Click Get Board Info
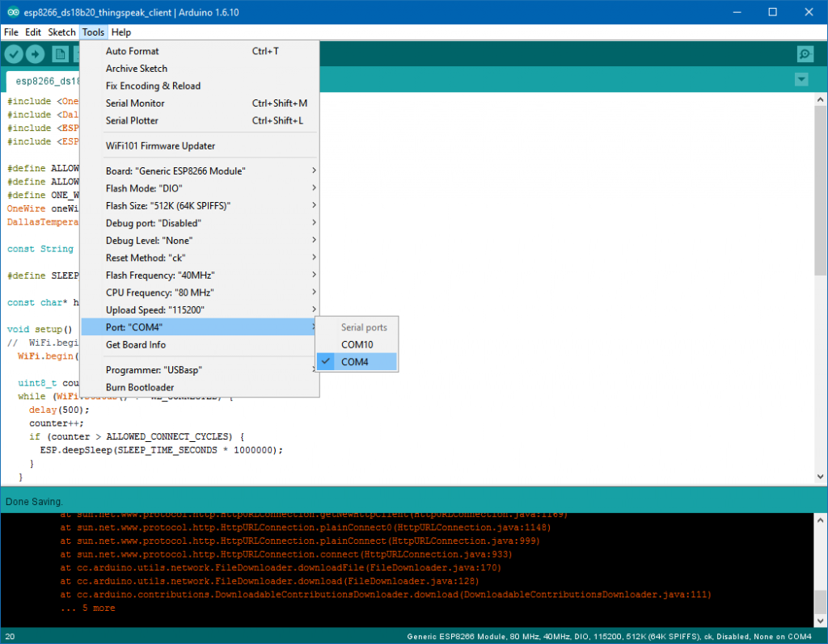Screen dimensions: 828x644 tap(136, 345)
